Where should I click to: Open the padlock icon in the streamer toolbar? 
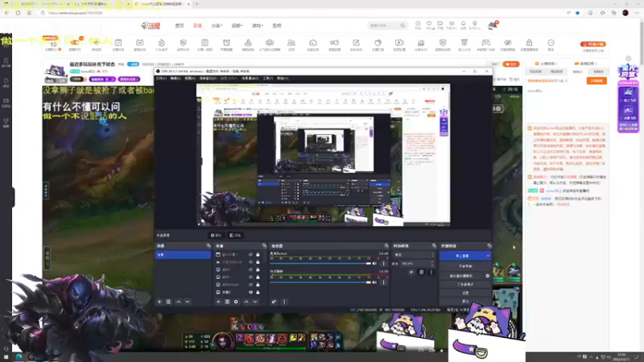pyautogui.click(x=529, y=43)
